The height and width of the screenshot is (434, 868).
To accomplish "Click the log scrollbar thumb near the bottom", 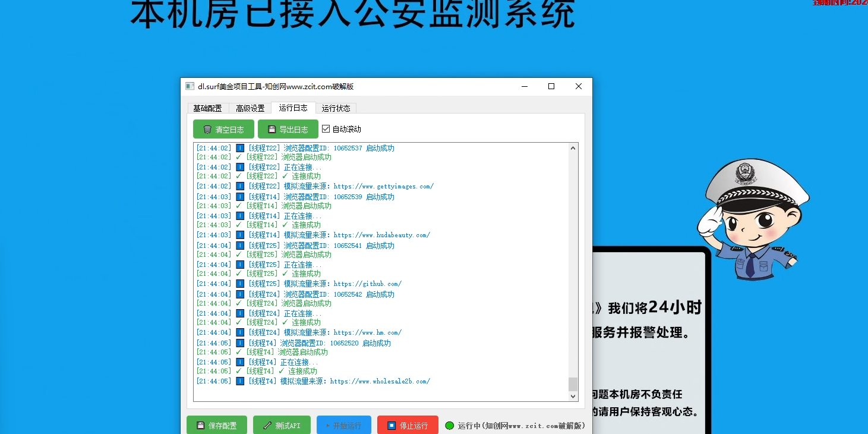I will tap(573, 385).
